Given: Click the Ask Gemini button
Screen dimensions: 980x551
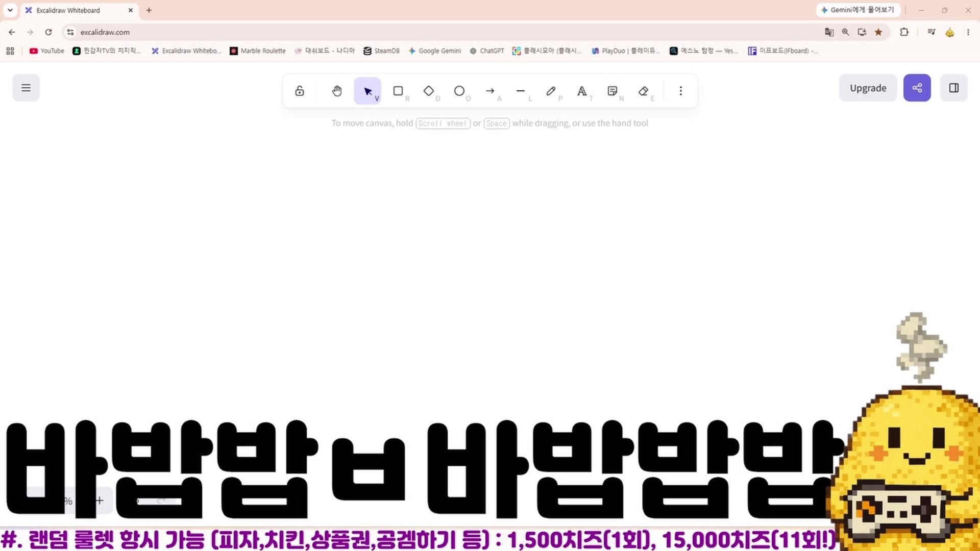Looking at the screenshot, I should (858, 10).
